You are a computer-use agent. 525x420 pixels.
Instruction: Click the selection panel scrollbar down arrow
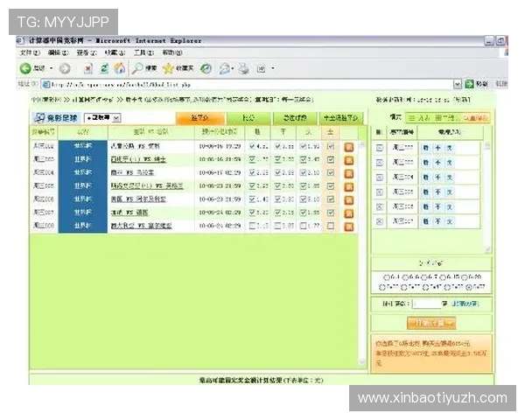tap(487, 249)
